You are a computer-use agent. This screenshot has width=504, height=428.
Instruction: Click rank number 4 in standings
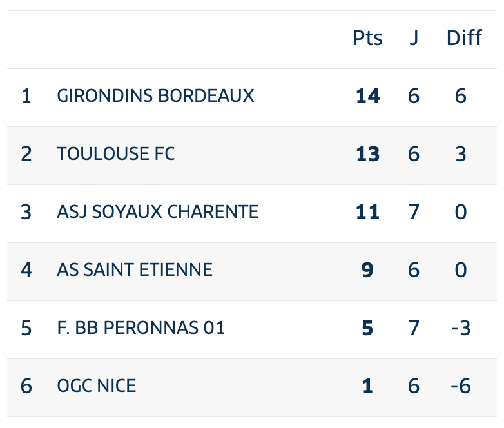[x=26, y=270]
